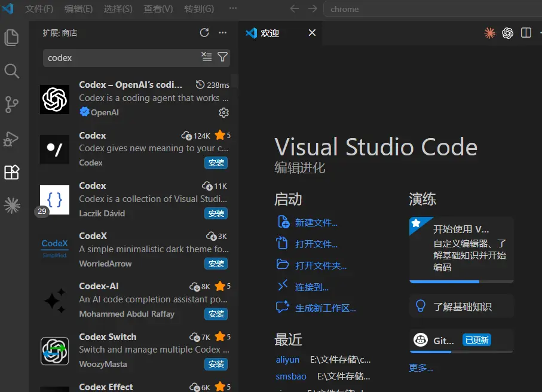Screen dimensions: 542x392
Task: Click the Codex 124K extension thumbnail
Action: (54, 149)
